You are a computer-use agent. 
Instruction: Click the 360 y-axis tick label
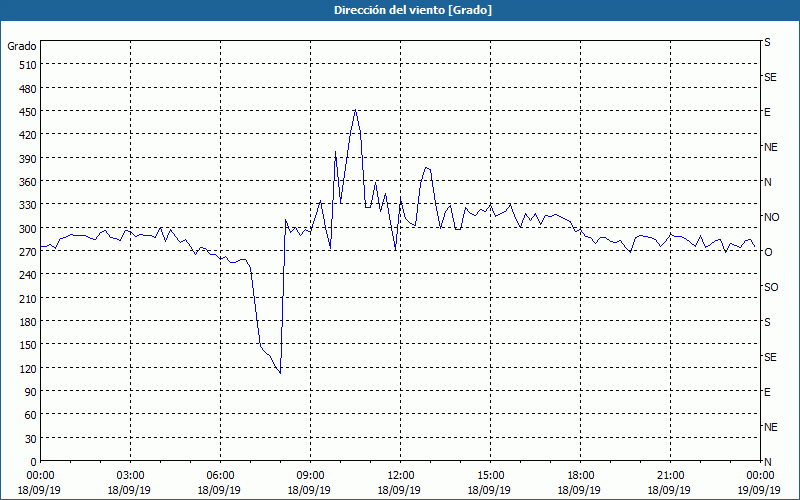point(28,182)
